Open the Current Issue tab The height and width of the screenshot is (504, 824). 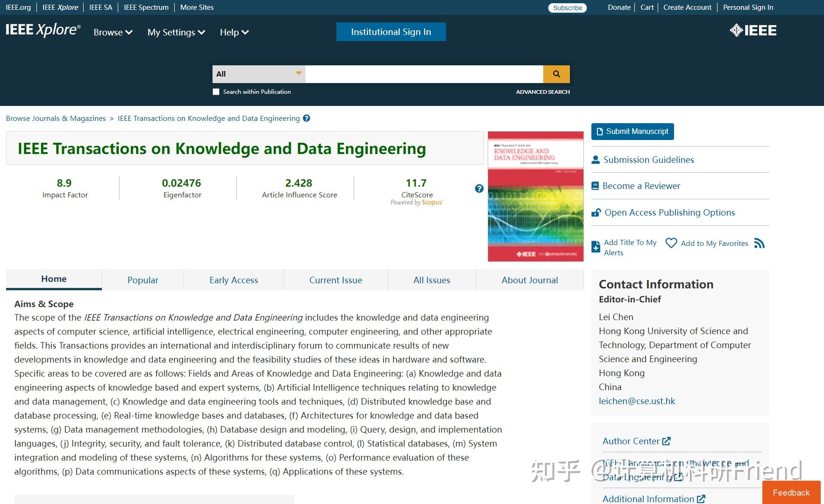[x=335, y=280]
